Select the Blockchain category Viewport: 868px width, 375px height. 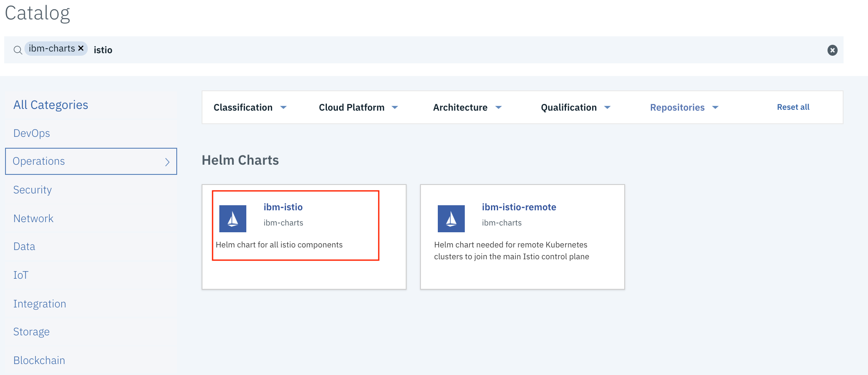pyautogui.click(x=39, y=360)
